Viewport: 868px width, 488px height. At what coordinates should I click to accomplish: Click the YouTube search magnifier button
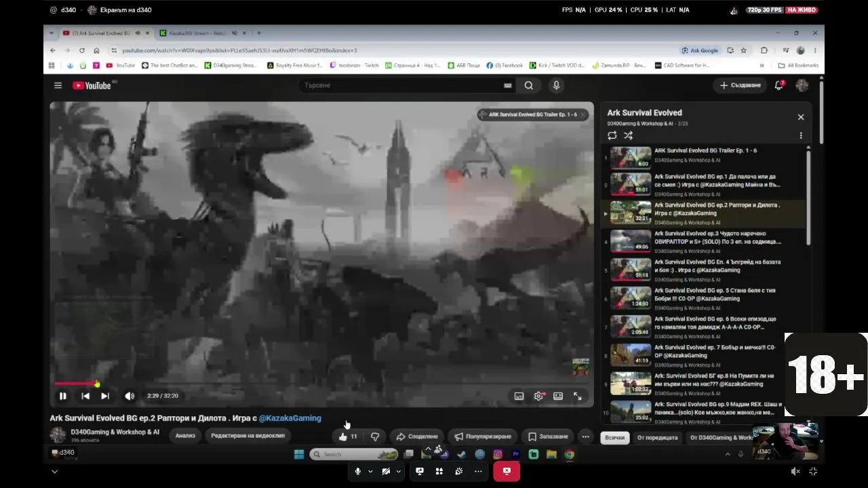(x=529, y=85)
